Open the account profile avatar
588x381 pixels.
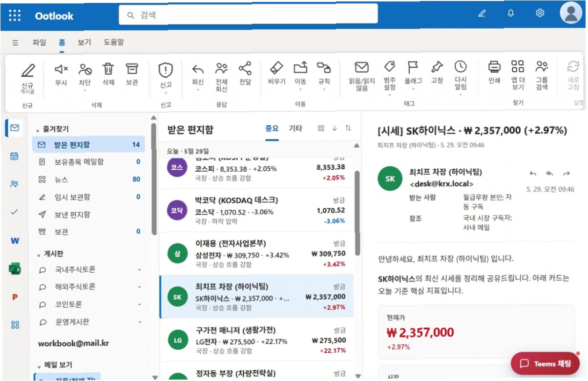[571, 13]
